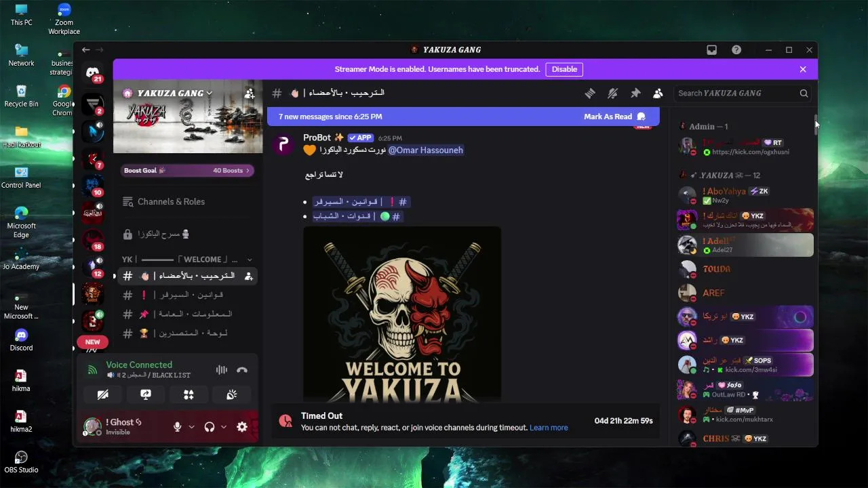Click create invite icon on welcome channel

coord(249,276)
